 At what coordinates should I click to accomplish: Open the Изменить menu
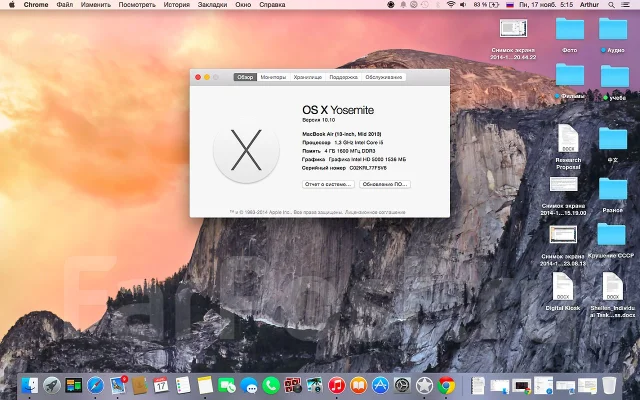coord(96,5)
